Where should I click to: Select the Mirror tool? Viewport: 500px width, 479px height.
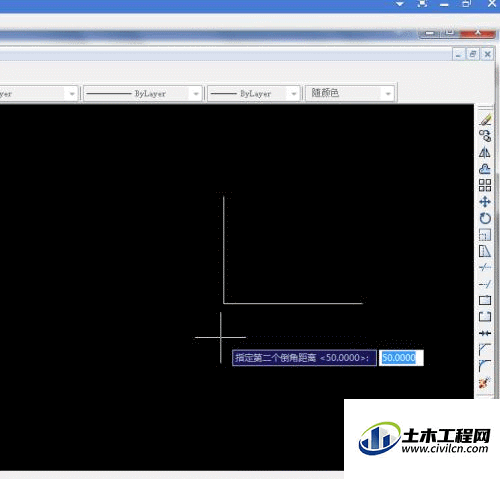pos(485,153)
